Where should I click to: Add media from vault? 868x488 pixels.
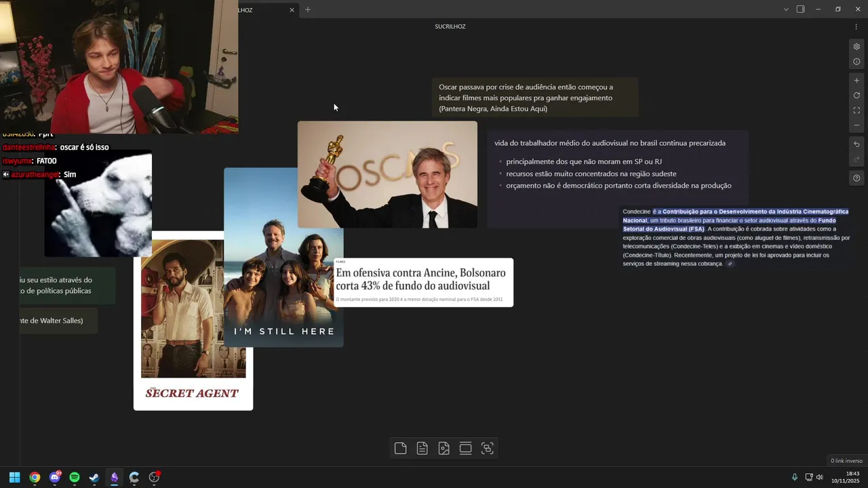pyautogui.click(x=444, y=448)
